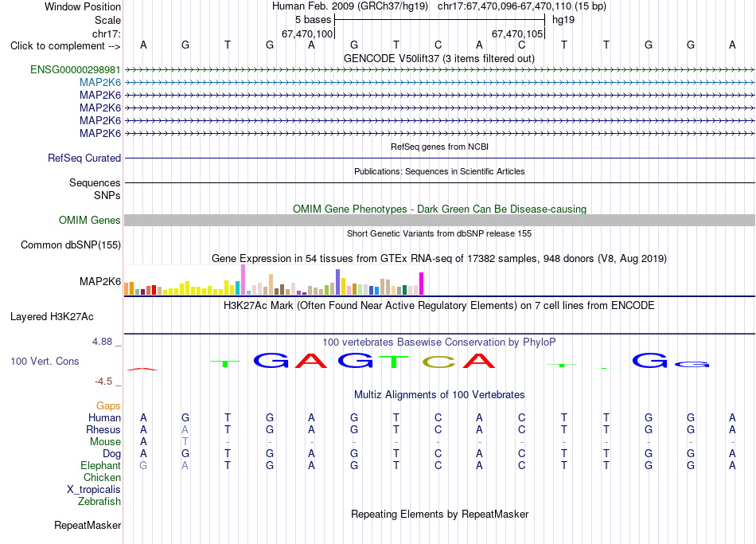
Task: Click the Dog species row label
Action: click(112, 454)
